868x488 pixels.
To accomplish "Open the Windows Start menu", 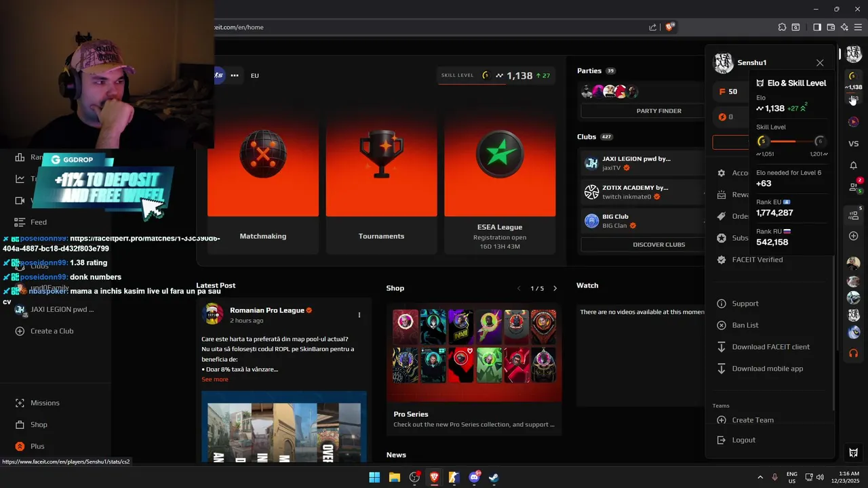I will [x=374, y=477].
